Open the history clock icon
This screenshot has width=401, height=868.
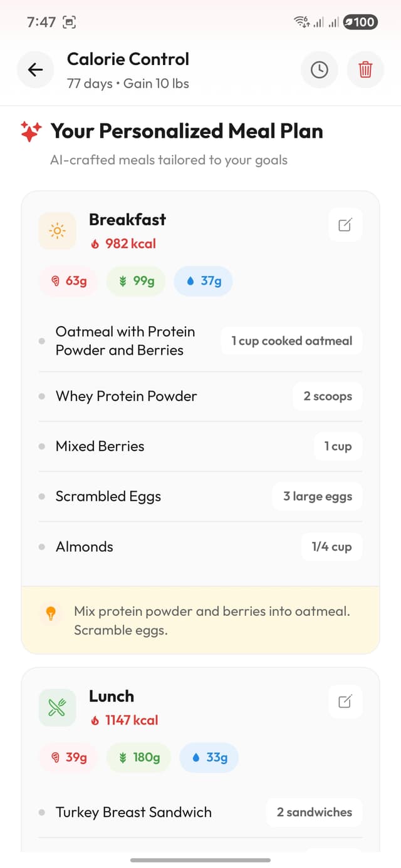pos(319,69)
